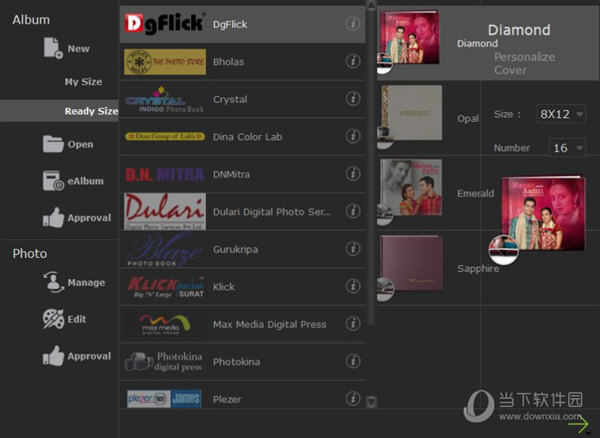This screenshot has height=438, width=600.
Task: Open the Size 8X12 dropdown
Action: point(561,114)
